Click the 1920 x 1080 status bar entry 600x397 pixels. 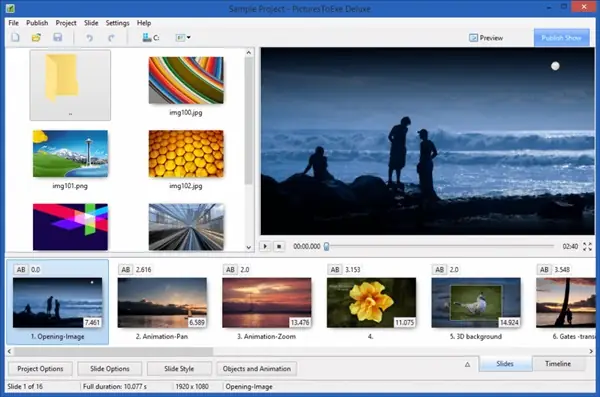pyautogui.click(x=192, y=386)
